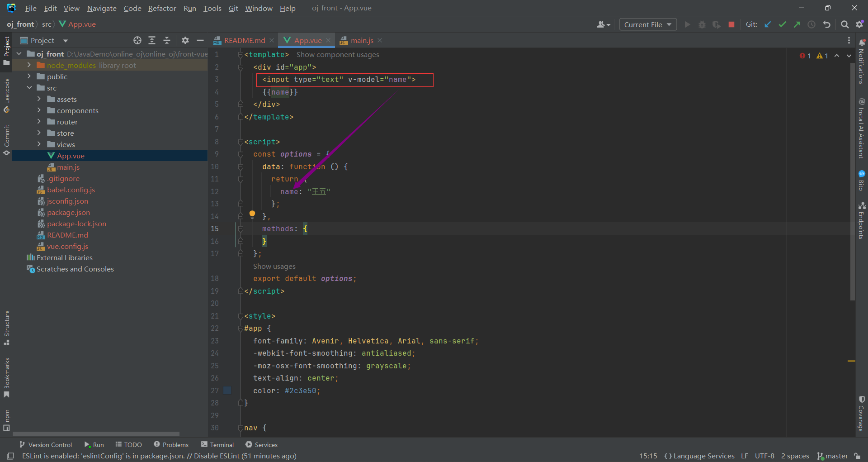Screen dimensions: 868x462
Task: Open the Terminal tool window
Action: click(217, 445)
